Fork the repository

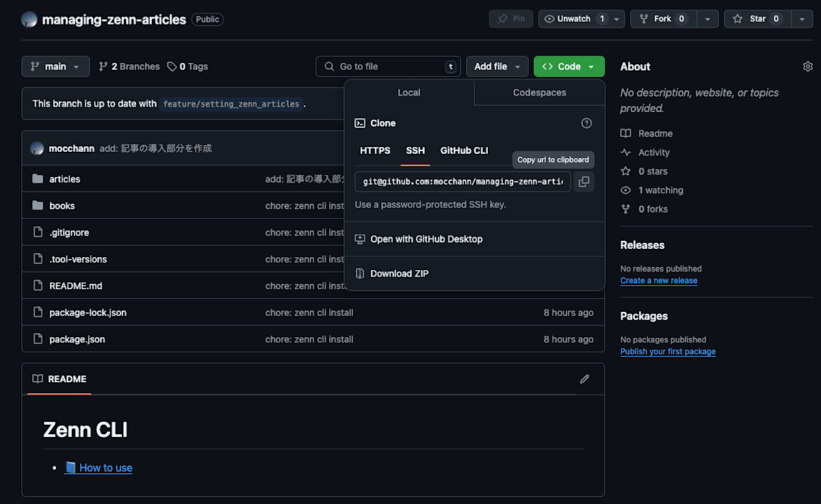[x=663, y=19]
